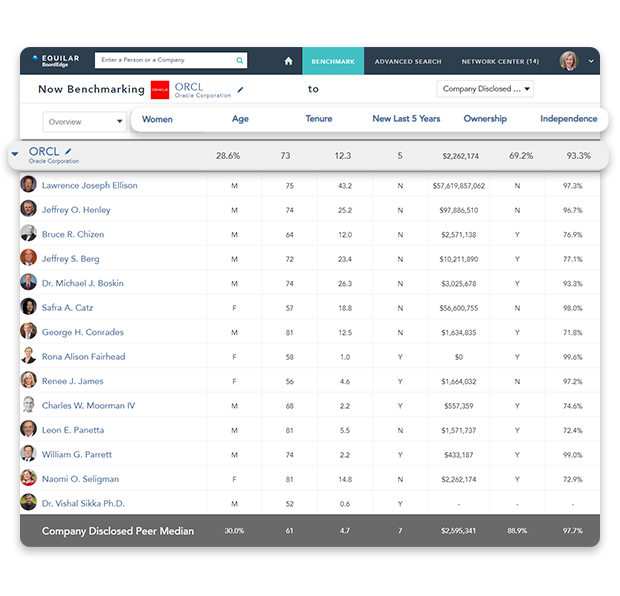Open the user profile avatar
The image size is (620, 596).
569,61
